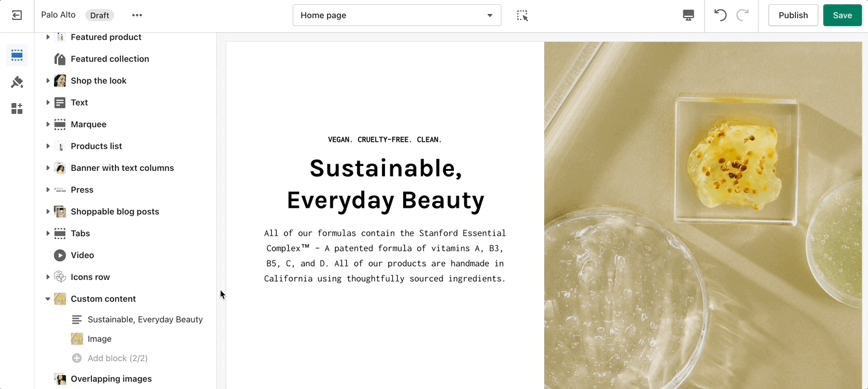Toggle the preview inspector icon
The width and height of the screenshot is (868, 389).
(x=522, y=16)
